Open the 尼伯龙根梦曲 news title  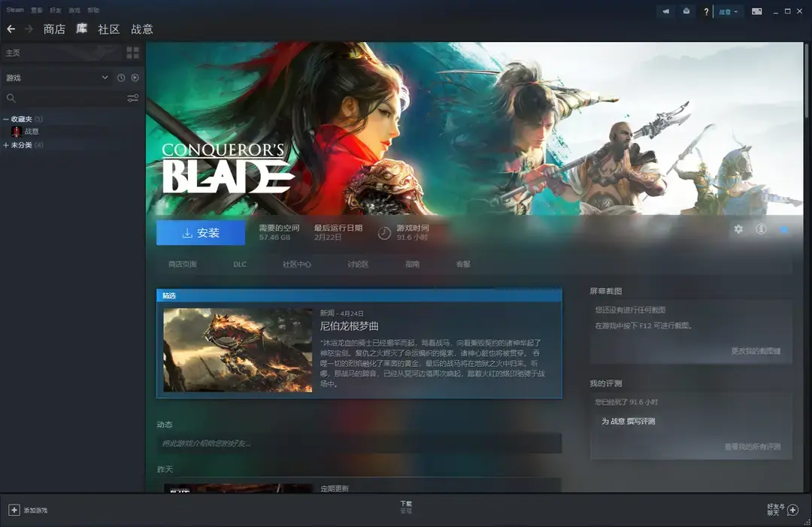pyautogui.click(x=350, y=326)
